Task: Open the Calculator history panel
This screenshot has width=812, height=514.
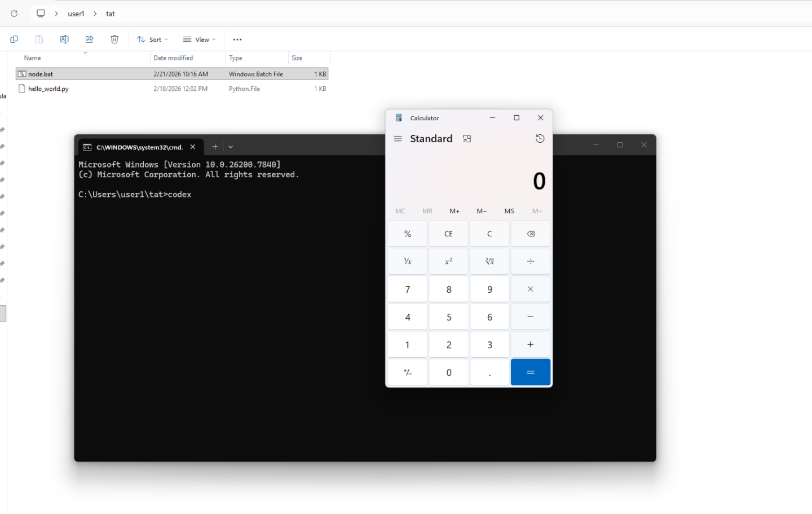Action: coord(540,139)
